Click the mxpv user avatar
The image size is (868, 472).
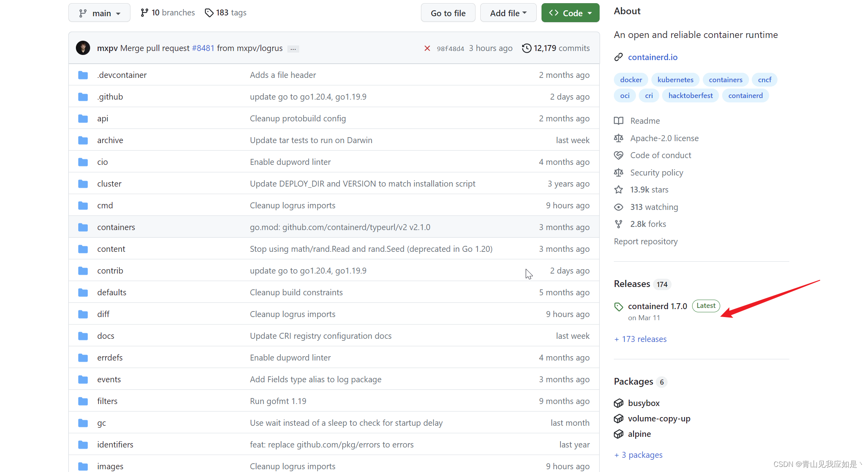(83, 48)
